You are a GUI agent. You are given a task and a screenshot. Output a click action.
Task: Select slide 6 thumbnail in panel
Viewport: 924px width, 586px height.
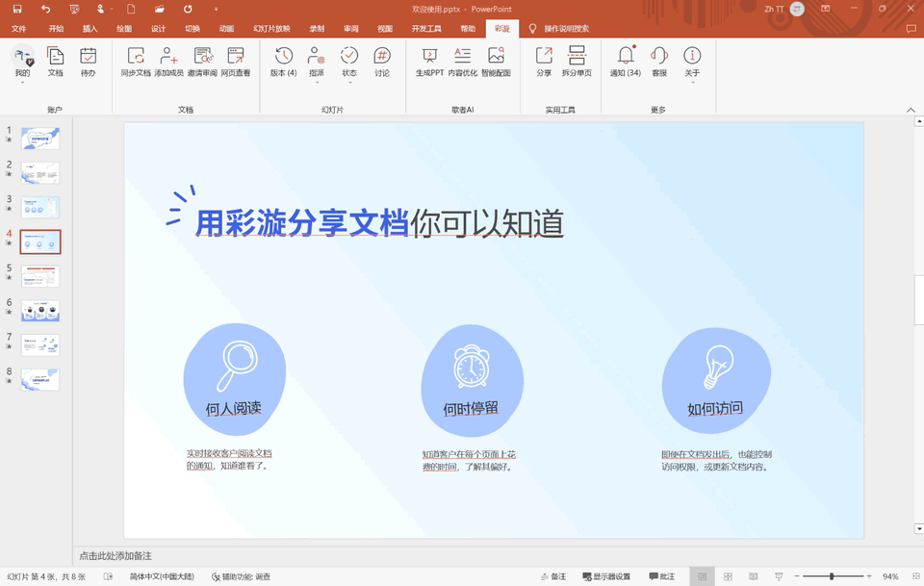(40, 311)
